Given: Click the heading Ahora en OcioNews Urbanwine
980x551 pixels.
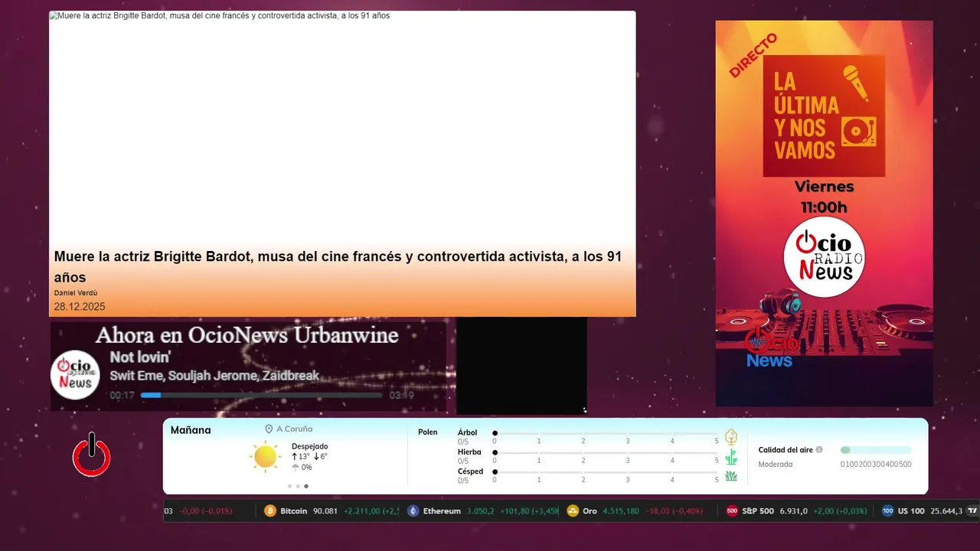Looking at the screenshot, I should coord(247,335).
